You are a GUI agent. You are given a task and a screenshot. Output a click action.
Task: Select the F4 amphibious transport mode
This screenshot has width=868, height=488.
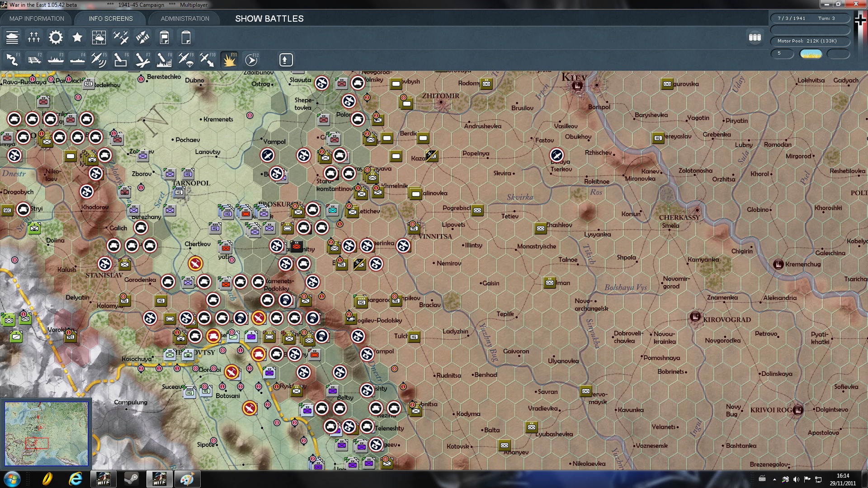(77, 60)
